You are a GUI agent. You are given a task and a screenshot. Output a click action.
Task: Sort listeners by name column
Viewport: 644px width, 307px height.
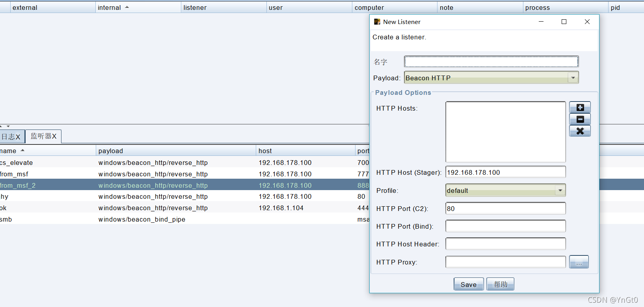tap(47, 151)
